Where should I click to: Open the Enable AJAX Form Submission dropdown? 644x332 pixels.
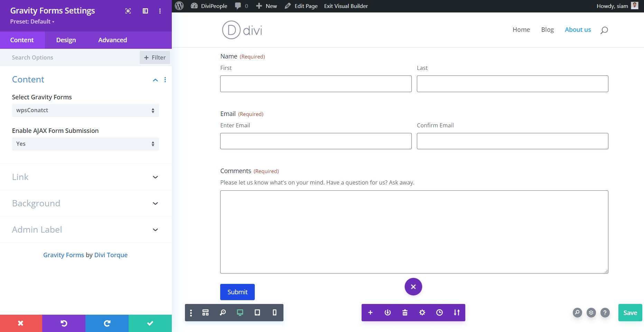click(x=85, y=144)
